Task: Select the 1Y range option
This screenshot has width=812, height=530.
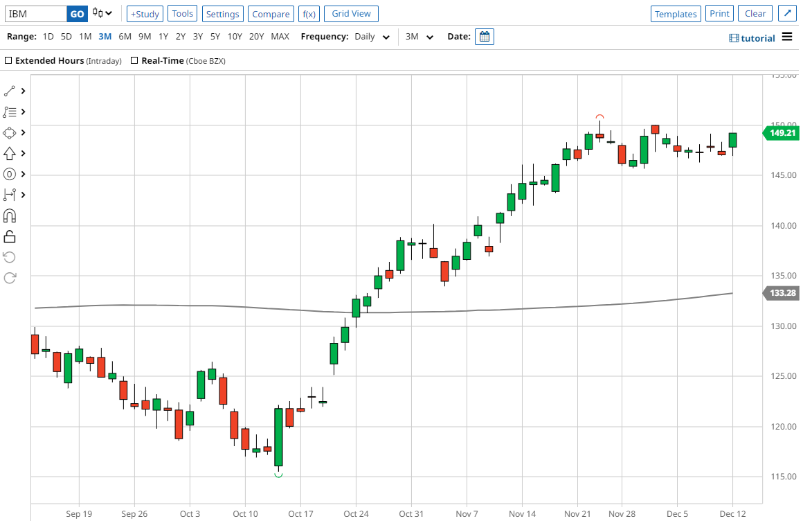Action: coord(163,37)
